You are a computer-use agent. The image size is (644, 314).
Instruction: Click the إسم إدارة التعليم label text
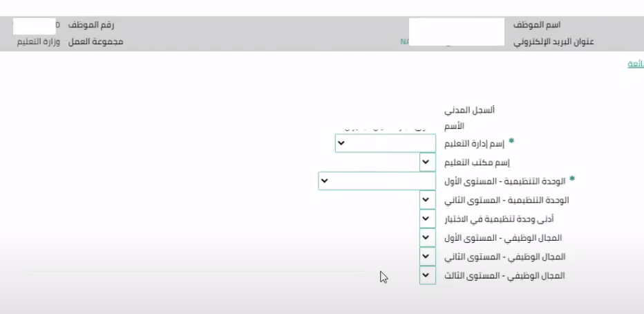[x=478, y=144]
